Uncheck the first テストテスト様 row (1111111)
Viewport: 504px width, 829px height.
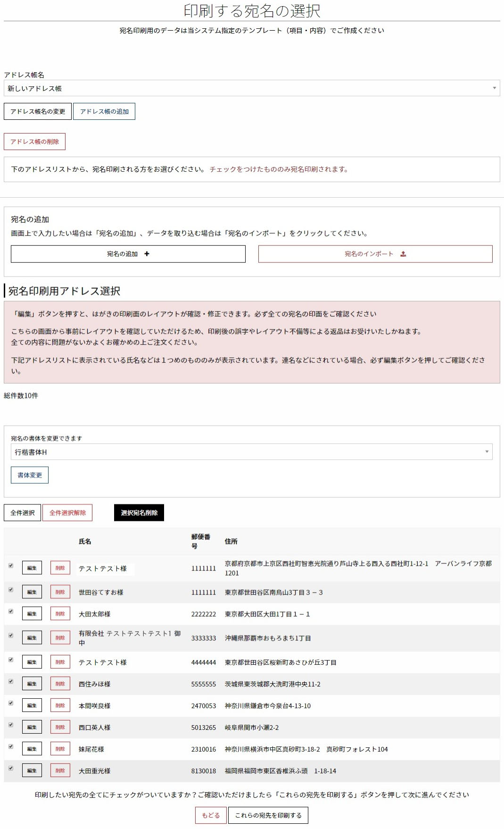[11, 565]
